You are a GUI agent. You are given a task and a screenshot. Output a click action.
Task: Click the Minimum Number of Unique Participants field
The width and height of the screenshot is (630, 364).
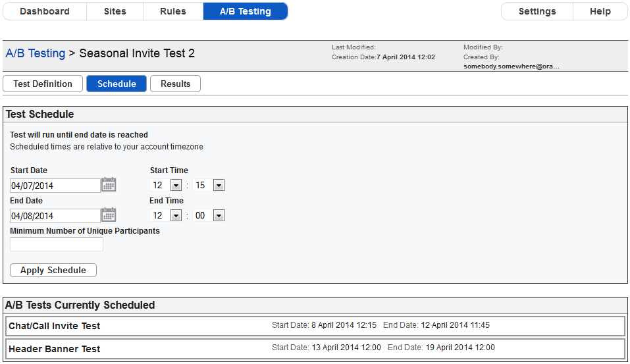57,244
